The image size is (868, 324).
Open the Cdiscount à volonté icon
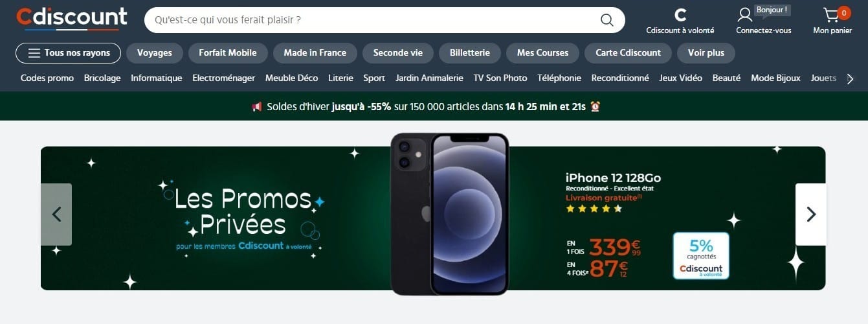(x=680, y=15)
